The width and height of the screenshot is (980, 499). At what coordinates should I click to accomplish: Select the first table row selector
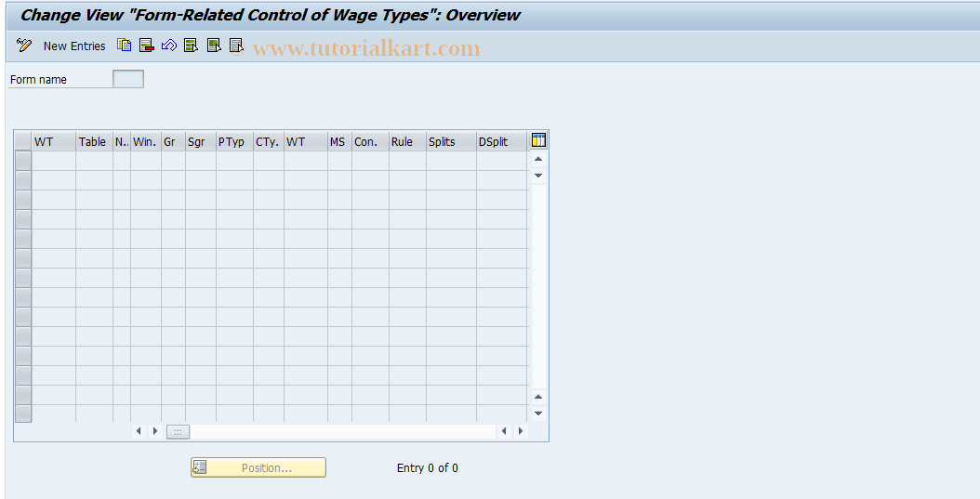click(23, 161)
